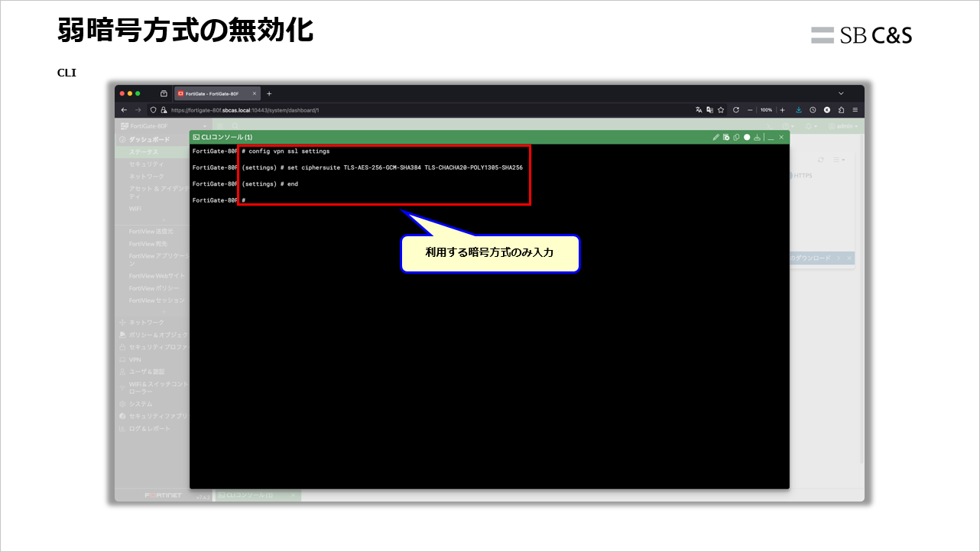This screenshot has height=552, width=980.
Task: Click the 100% zoom level indicator
Action: click(x=766, y=109)
